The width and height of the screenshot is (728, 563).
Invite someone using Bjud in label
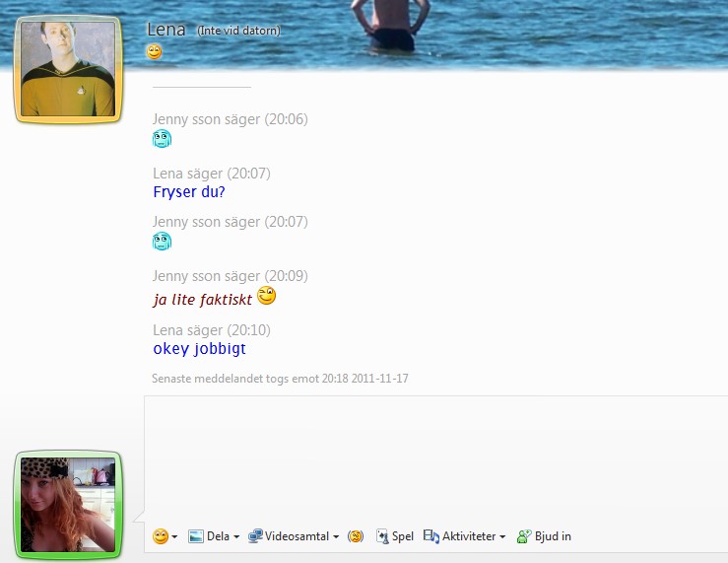[x=553, y=536]
